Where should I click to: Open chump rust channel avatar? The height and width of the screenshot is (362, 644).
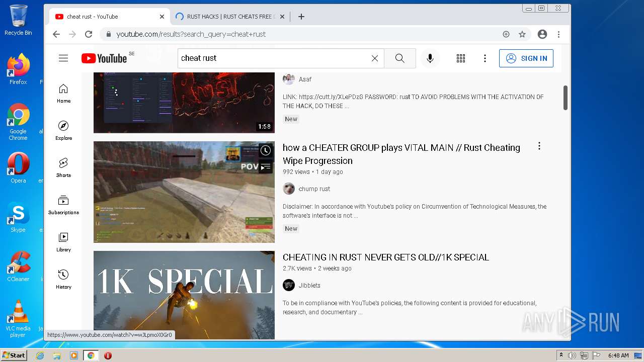[x=289, y=189]
